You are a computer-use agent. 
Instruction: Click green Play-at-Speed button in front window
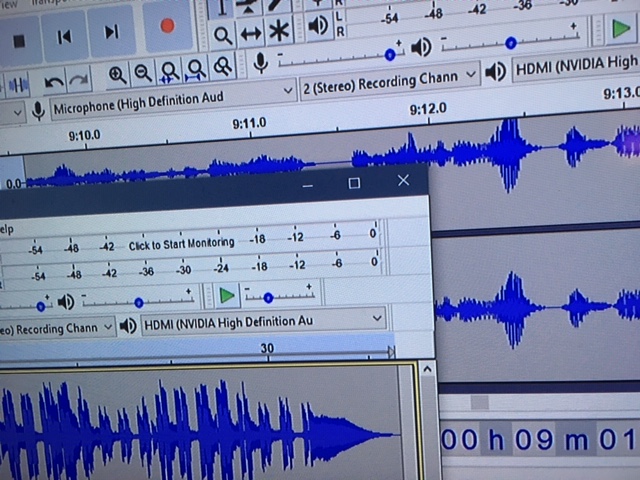point(227,295)
